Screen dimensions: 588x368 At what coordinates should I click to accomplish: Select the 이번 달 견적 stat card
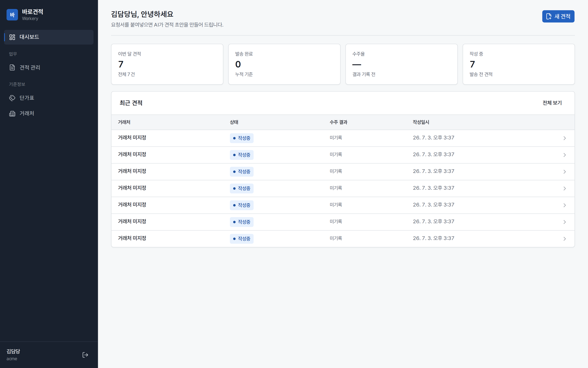(167, 64)
